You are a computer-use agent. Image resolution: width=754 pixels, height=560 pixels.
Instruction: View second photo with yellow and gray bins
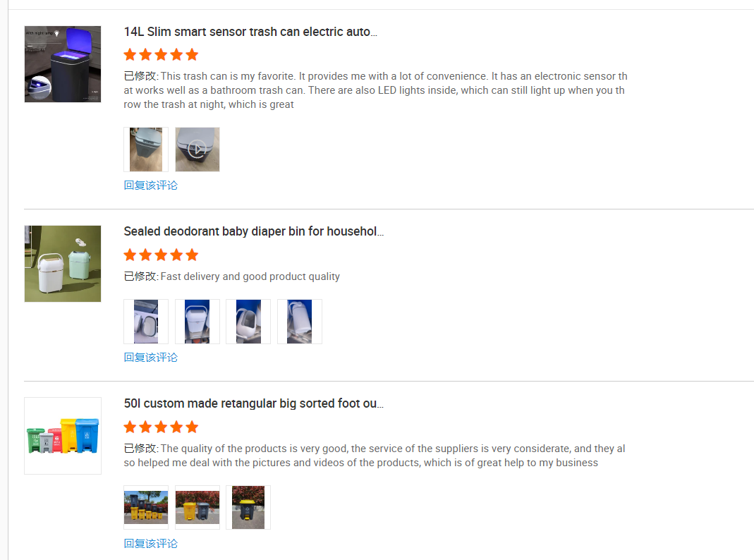tap(197, 508)
